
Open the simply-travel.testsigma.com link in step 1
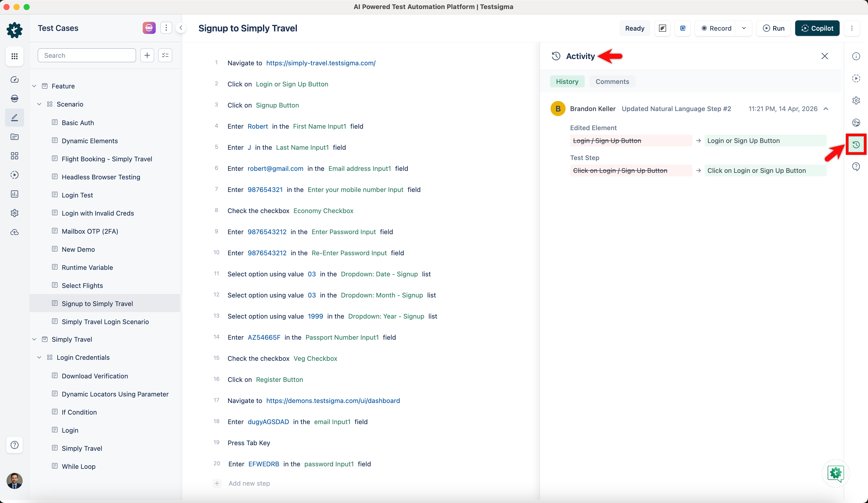click(321, 63)
